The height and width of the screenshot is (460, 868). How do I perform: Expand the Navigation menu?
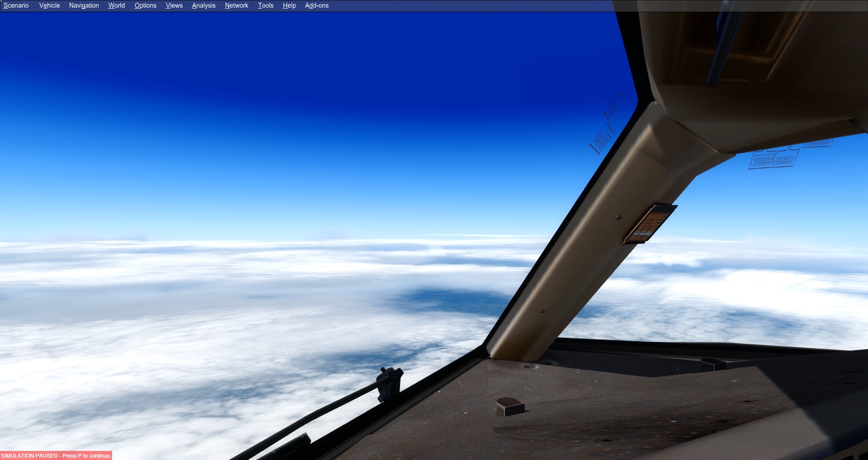pyautogui.click(x=84, y=5)
